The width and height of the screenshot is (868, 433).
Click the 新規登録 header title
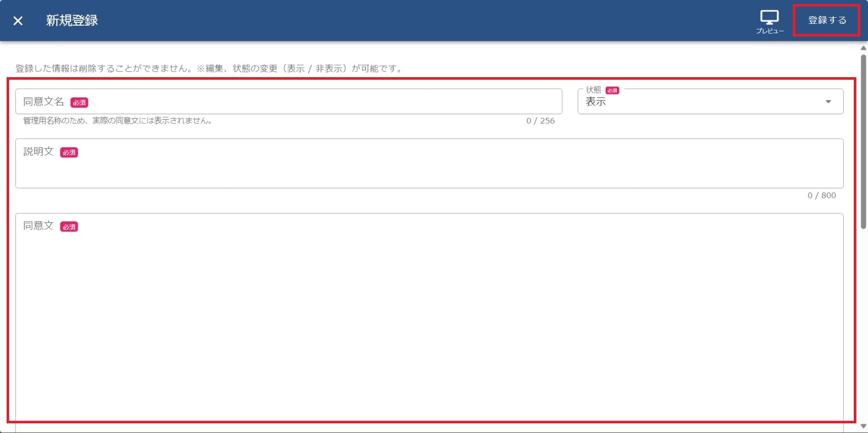[x=72, y=21]
